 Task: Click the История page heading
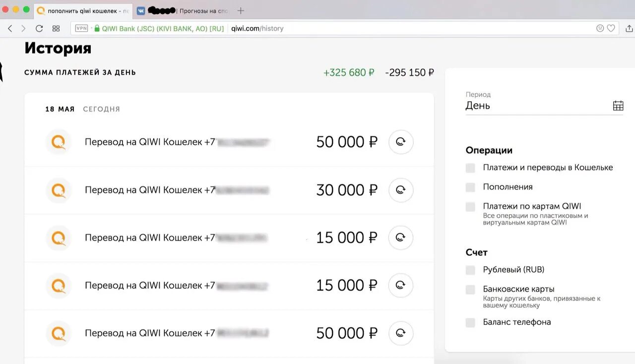[x=58, y=48]
